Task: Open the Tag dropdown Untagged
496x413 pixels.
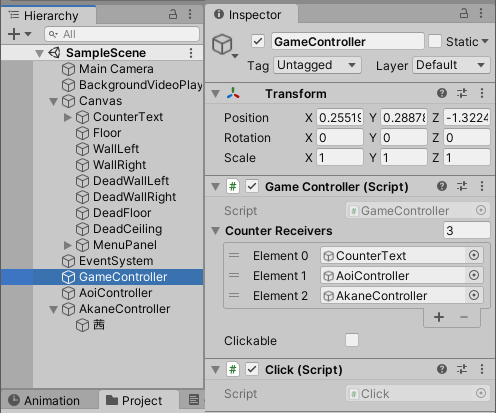Action: tap(317, 65)
